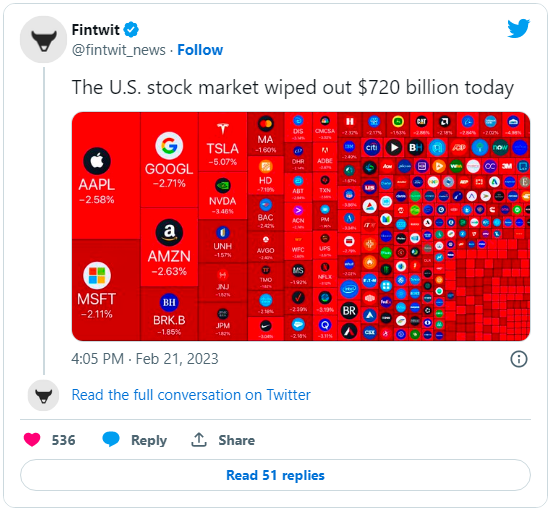Click the Google logo in the heatmap
This screenshot has height=511, width=550.
(169, 146)
